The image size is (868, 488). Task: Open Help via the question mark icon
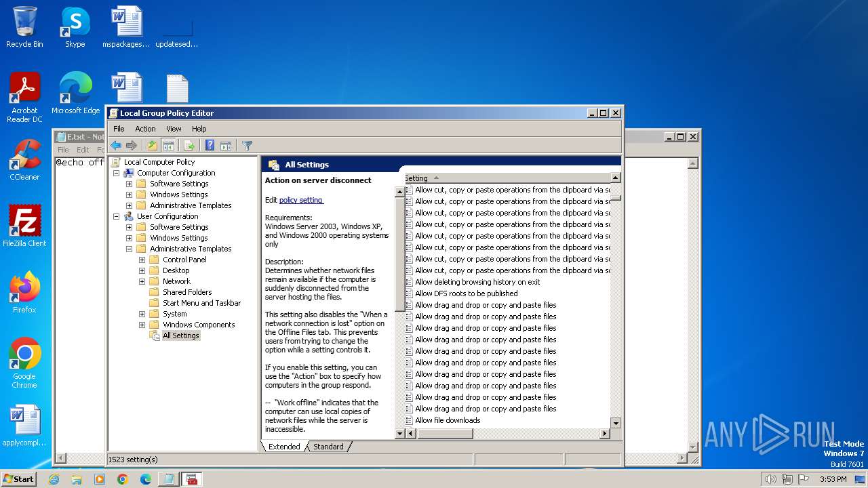(210, 145)
